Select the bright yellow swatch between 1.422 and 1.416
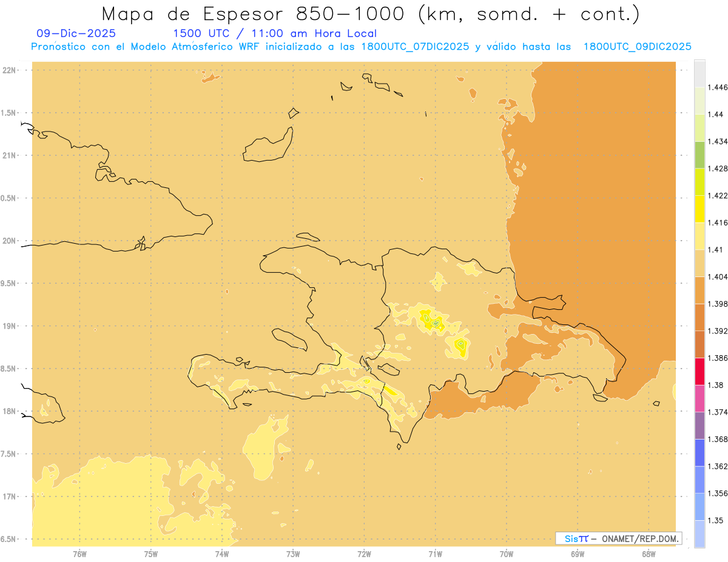Image resolution: width=728 pixels, height=562 pixels. [699, 209]
